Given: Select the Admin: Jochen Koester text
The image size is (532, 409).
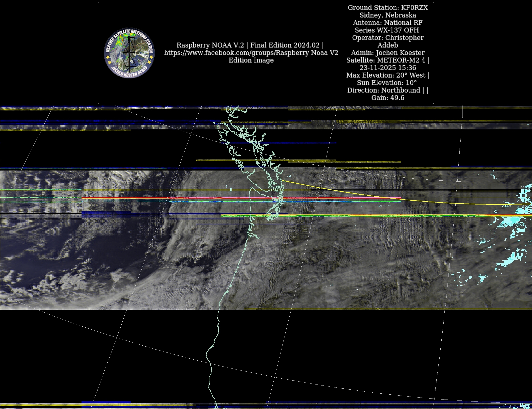Looking at the screenshot, I should pyautogui.click(x=388, y=53).
